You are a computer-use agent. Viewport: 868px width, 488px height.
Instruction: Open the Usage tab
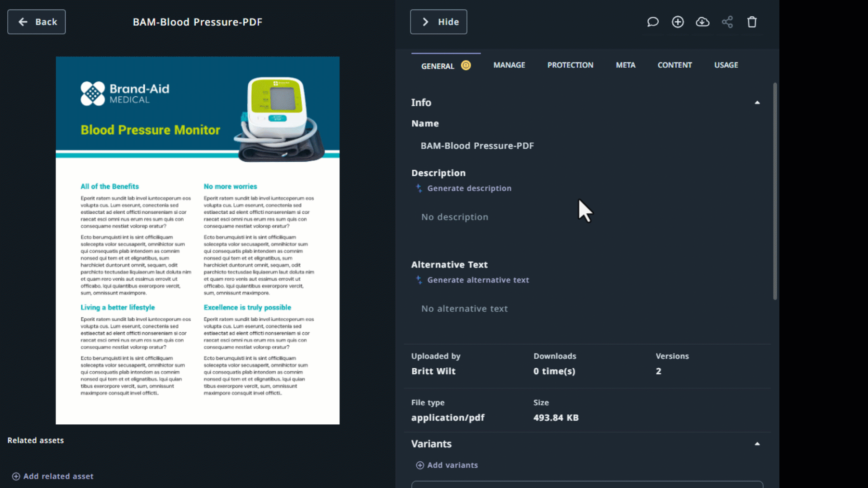[x=726, y=65]
